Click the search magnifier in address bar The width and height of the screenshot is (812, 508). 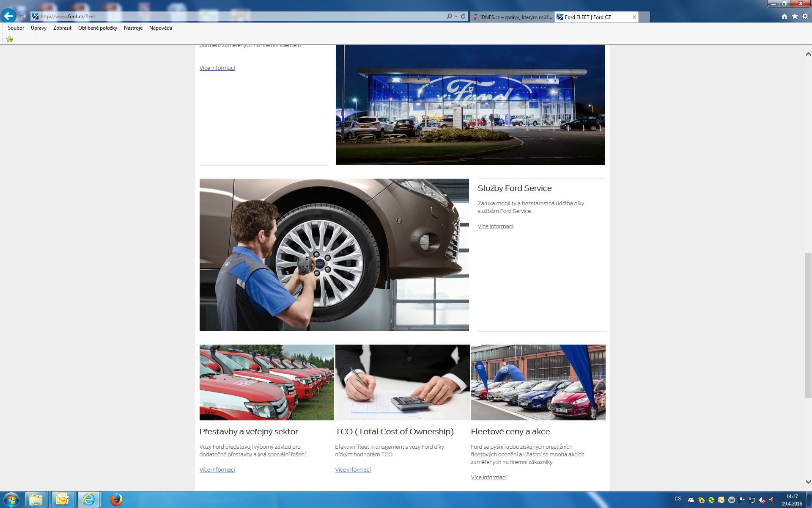click(x=449, y=17)
